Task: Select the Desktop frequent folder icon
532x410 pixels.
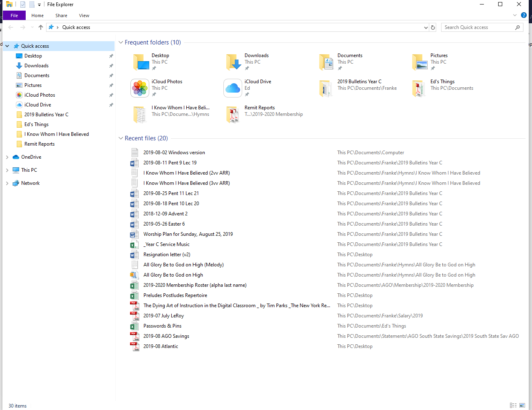Action: click(x=141, y=62)
